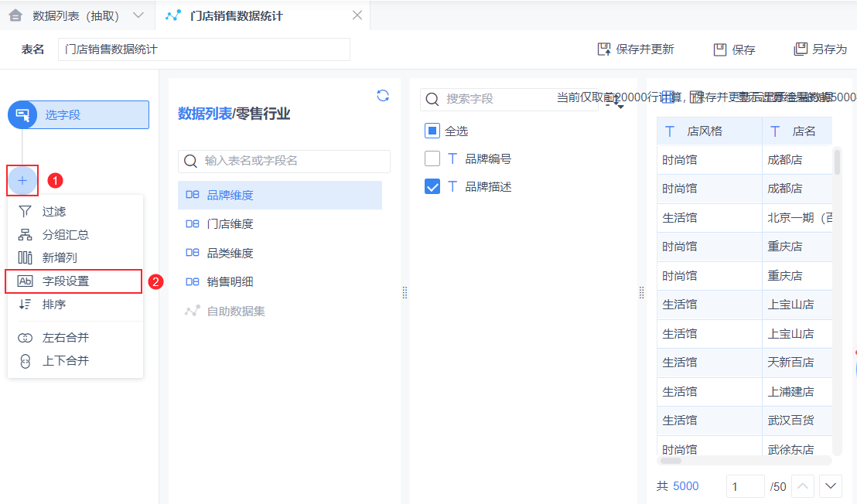Select the 门店维度 table
Viewport: 857px width, 504px height.
click(280, 224)
